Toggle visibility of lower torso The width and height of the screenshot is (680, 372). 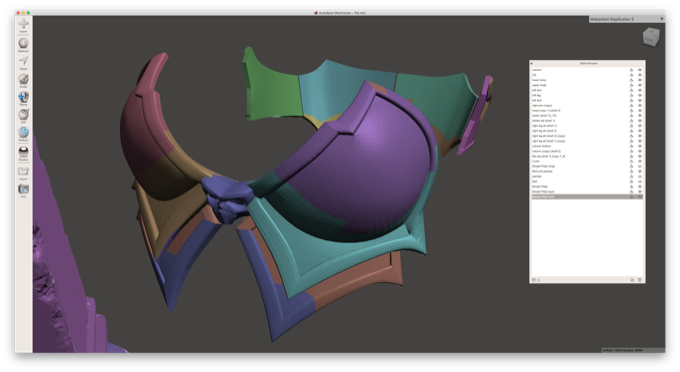640,80
